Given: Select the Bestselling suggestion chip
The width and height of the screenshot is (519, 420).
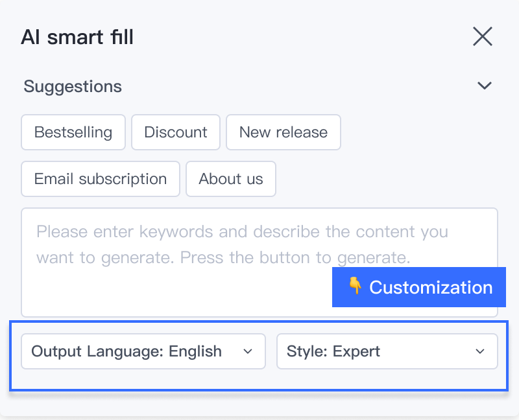Looking at the screenshot, I should pyautogui.click(x=73, y=132).
